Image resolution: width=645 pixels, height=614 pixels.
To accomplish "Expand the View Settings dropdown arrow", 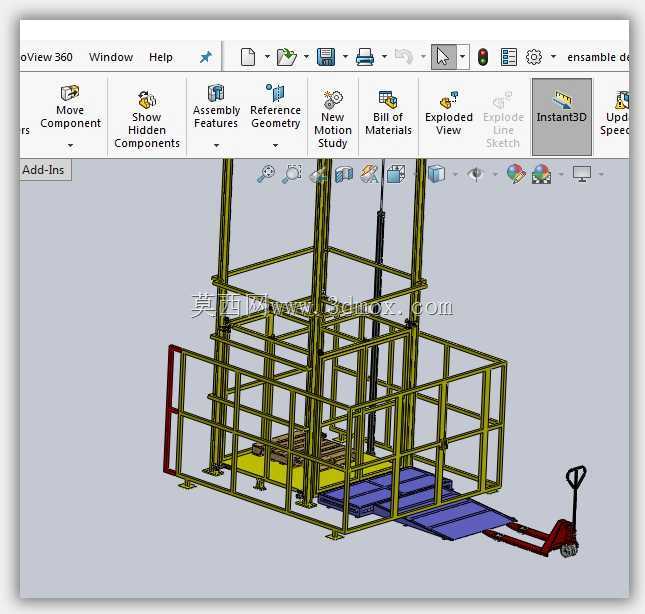I will [601, 174].
